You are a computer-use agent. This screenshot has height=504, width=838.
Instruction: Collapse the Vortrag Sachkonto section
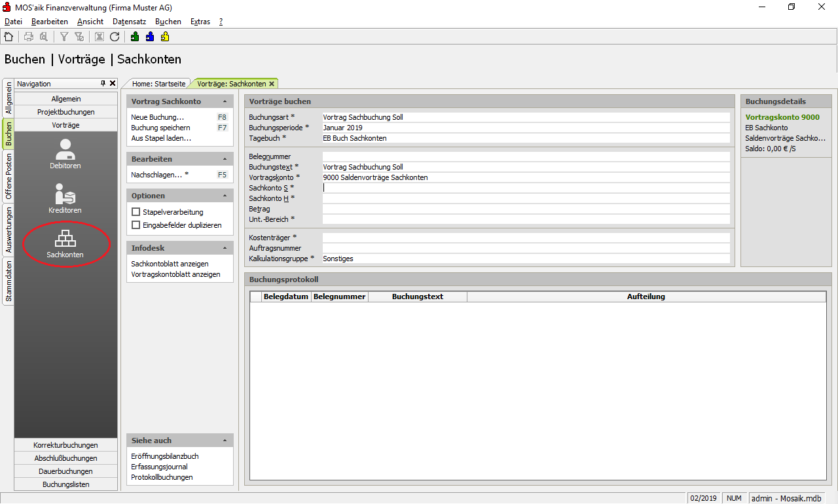[x=225, y=102]
